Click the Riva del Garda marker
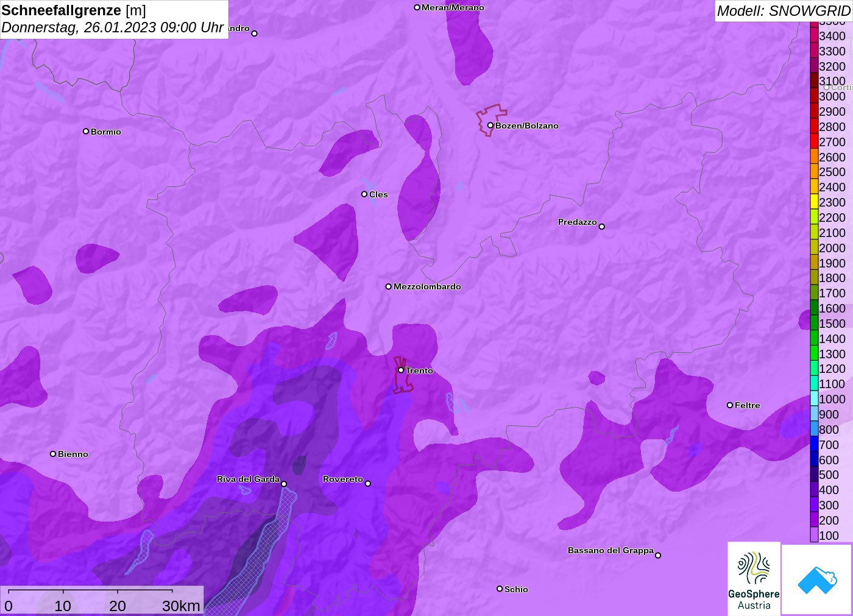This screenshot has height=616, width=853. (284, 484)
